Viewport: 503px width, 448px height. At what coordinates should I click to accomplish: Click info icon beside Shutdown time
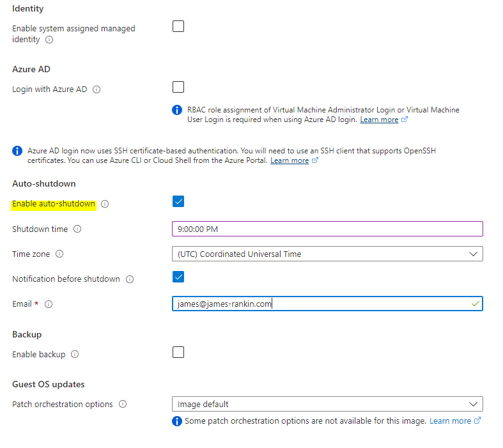pyautogui.click(x=77, y=229)
